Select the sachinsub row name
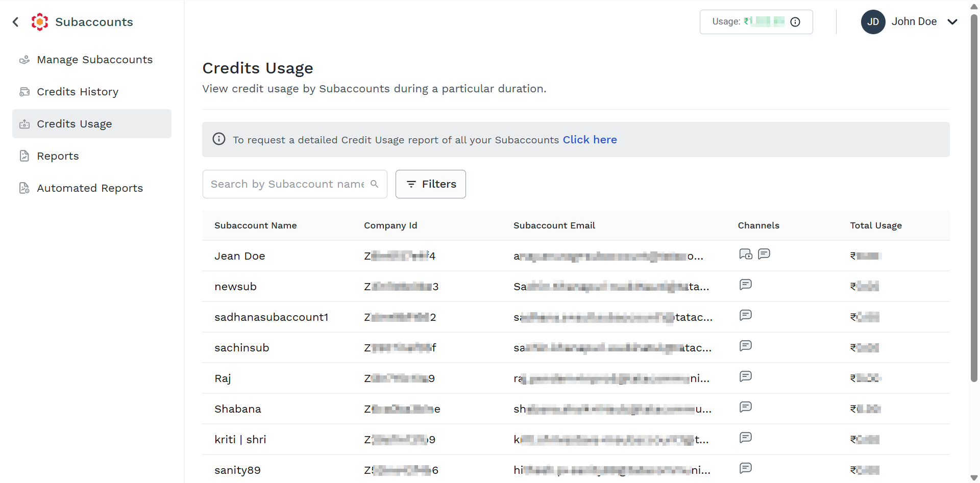The width and height of the screenshot is (980, 483). 242,348
